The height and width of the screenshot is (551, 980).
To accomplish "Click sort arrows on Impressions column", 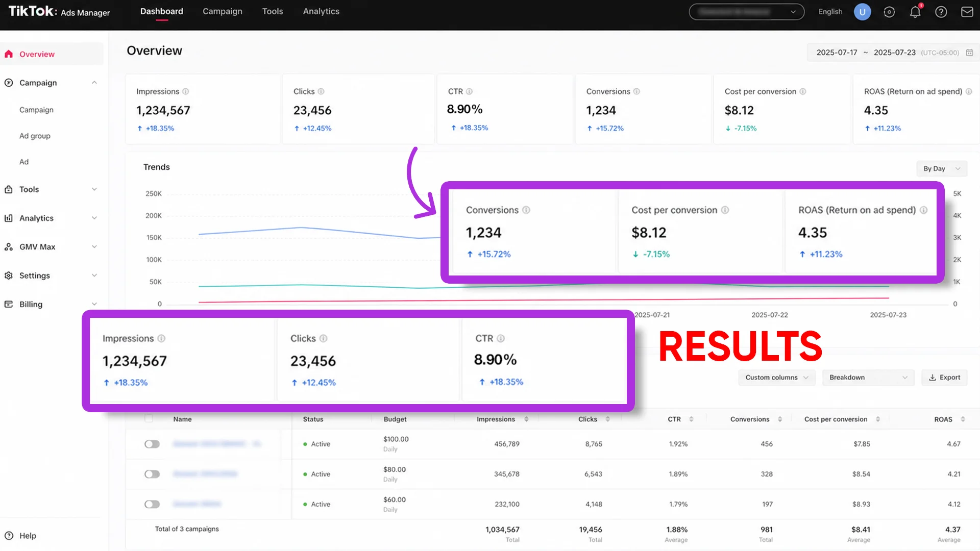I will pos(526,419).
